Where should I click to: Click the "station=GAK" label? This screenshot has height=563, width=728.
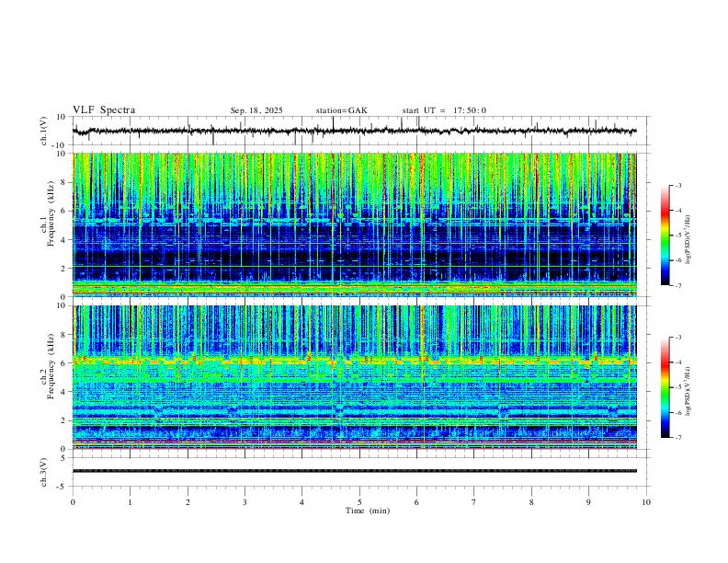pyautogui.click(x=341, y=110)
